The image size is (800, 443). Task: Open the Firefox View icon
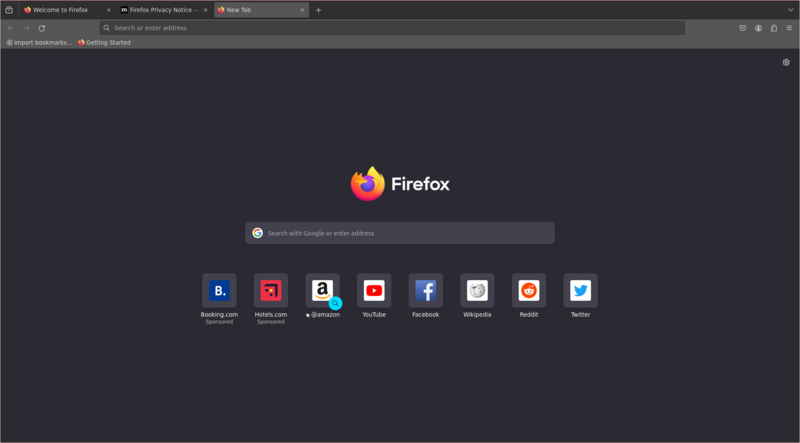point(9,10)
